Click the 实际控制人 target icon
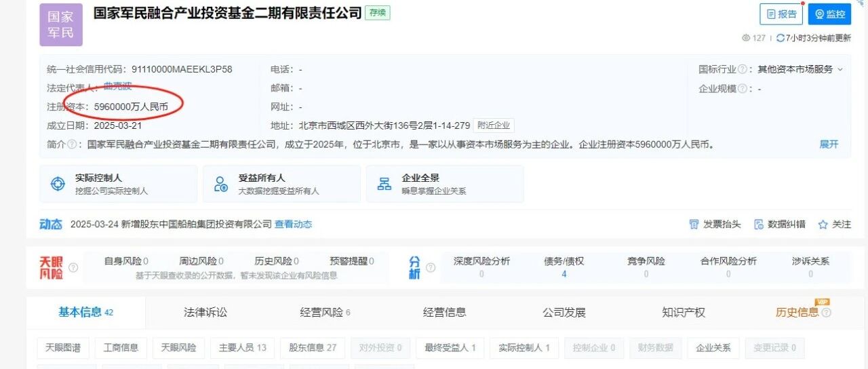This screenshot has width=868, height=369. 58,184
